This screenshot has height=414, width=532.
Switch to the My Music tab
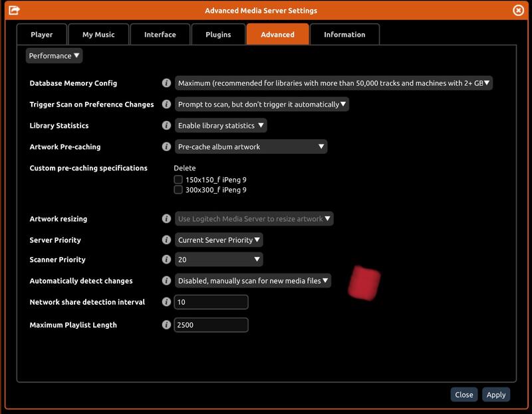(x=98, y=35)
